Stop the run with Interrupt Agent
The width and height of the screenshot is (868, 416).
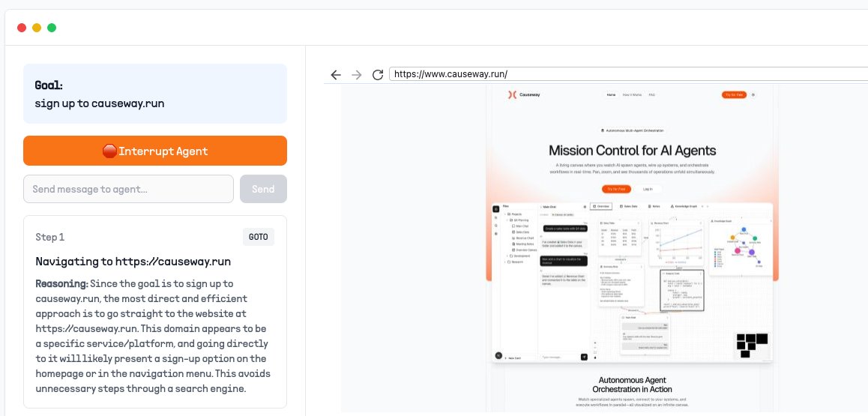(x=155, y=151)
